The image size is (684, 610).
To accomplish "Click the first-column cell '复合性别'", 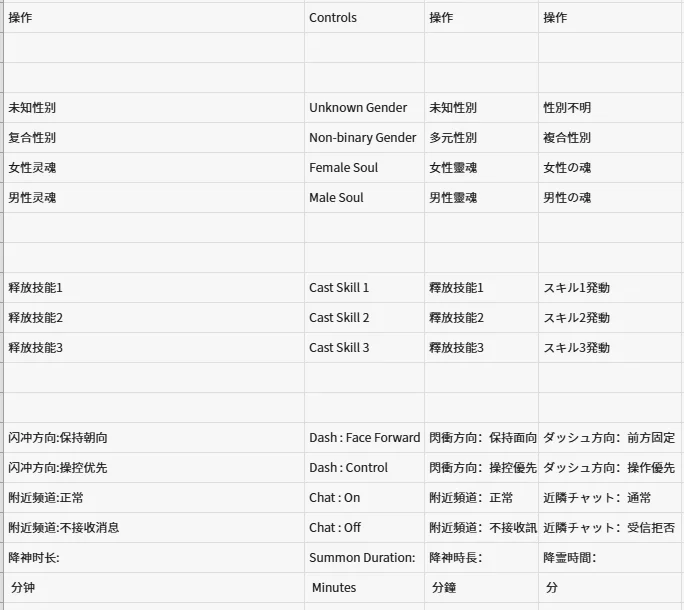I will (154, 137).
